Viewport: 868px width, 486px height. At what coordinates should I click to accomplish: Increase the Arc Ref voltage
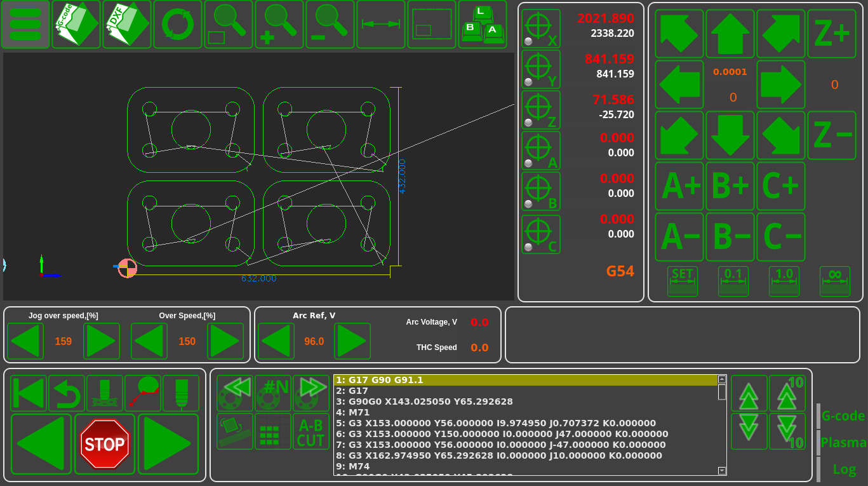pos(352,341)
